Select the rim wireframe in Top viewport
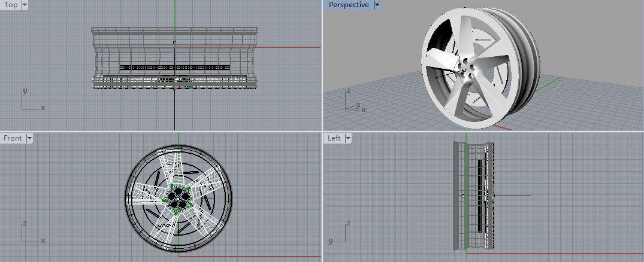The width and height of the screenshot is (644, 262). (x=174, y=58)
